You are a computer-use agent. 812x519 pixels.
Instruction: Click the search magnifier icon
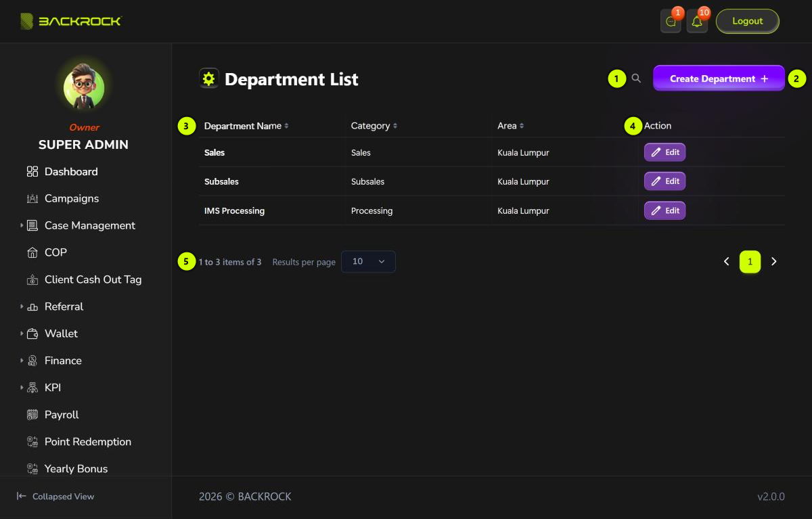click(x=636, y=78)
